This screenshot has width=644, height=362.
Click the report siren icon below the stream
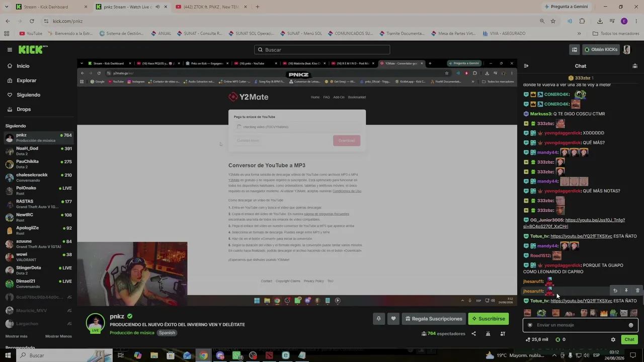488,333
